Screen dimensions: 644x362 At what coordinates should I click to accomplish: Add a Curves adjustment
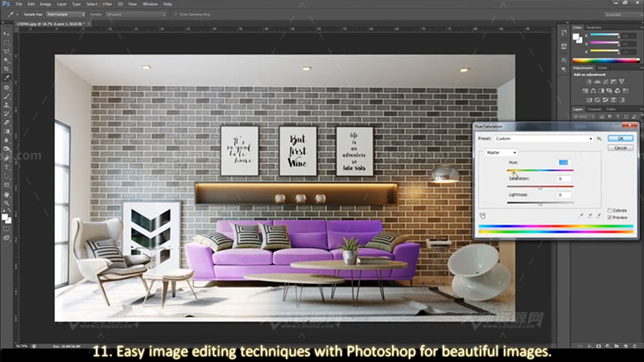pos(605,82)
